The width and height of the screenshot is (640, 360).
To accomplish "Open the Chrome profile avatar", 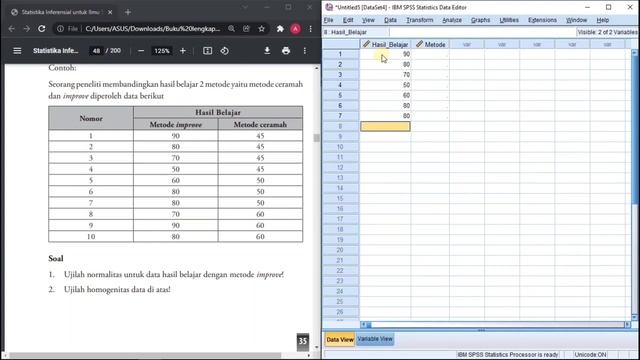I will 296,29.
